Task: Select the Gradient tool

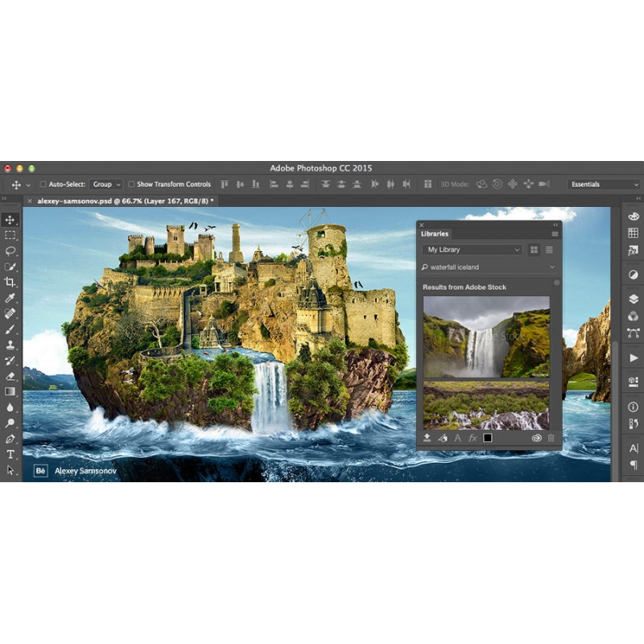Action: (x=10, y=392)
